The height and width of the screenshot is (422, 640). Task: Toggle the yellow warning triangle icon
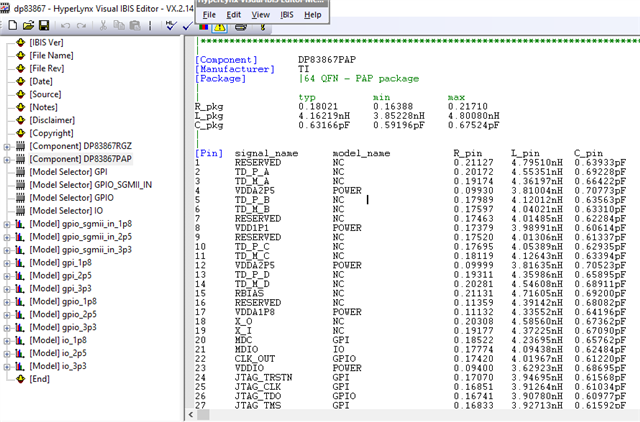tap(220, 27)
